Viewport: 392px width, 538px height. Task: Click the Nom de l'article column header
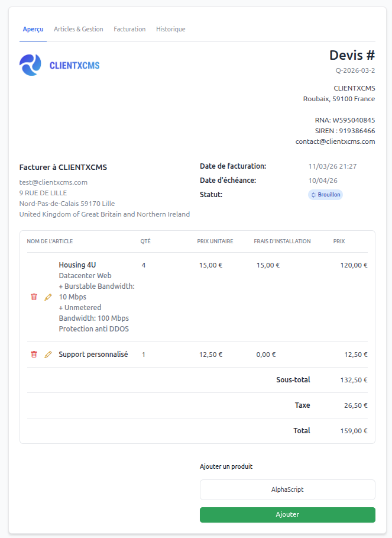point(50,241)
